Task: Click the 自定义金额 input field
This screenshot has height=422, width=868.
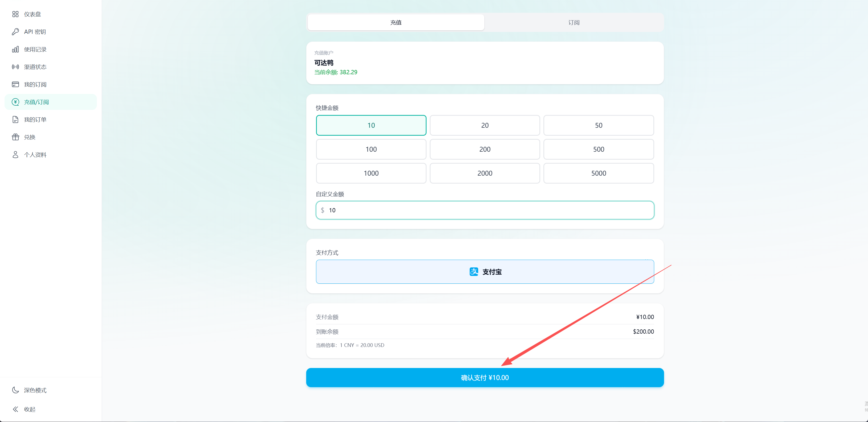Action: pyautogui.click(x=485, y=210)
